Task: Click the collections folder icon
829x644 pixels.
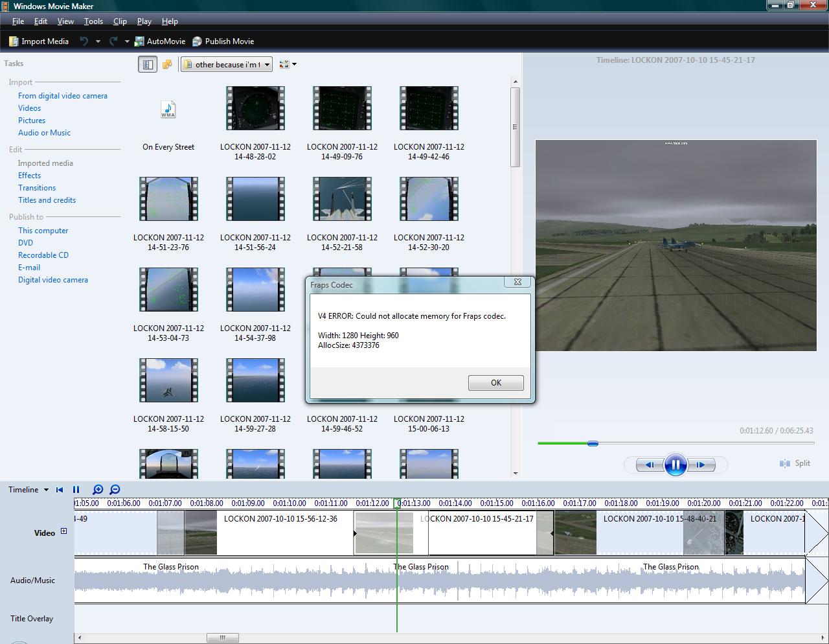Action: tap(167, 64)
